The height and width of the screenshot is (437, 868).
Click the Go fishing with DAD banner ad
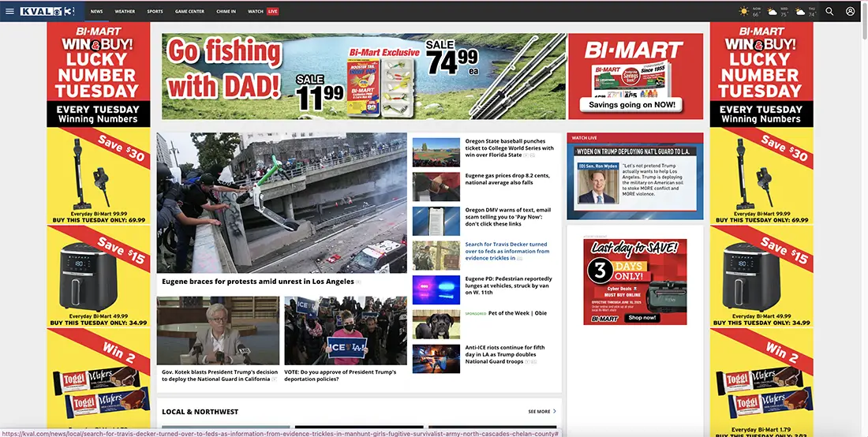coord(364,77)
